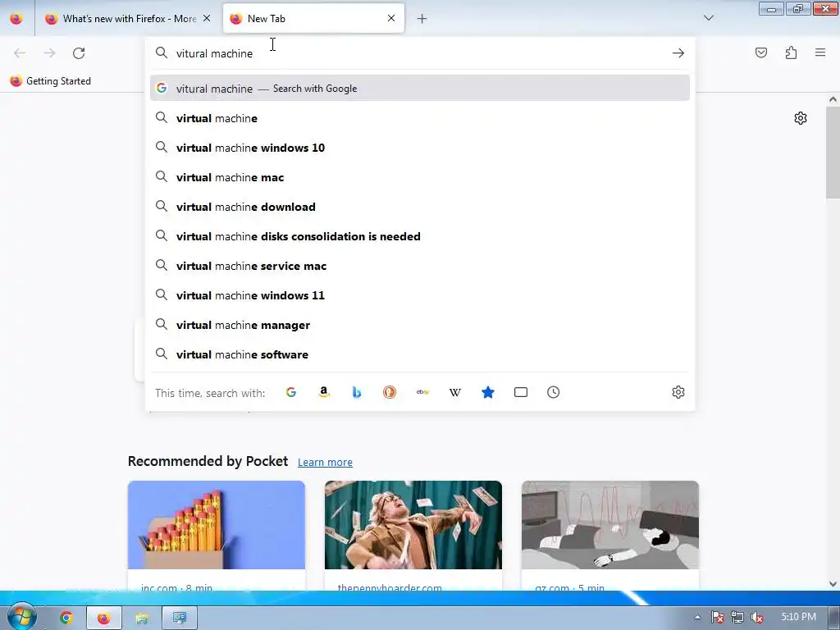Screen dimensions: 840x630
Task: Open Windows Explorer from taskbar
Action: pos(141,618)
